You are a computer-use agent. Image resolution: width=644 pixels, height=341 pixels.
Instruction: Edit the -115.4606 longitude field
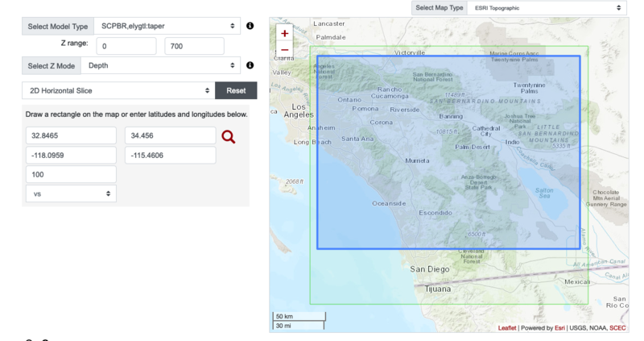(x=171, y=155)
